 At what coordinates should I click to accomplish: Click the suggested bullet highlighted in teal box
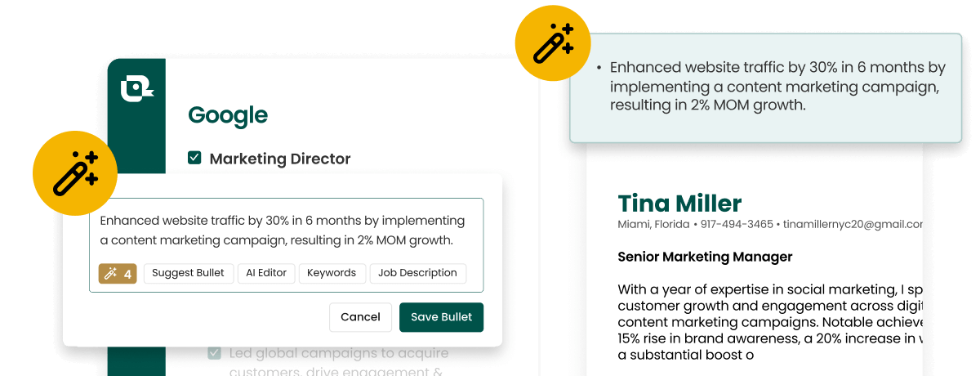pos(765,87)
